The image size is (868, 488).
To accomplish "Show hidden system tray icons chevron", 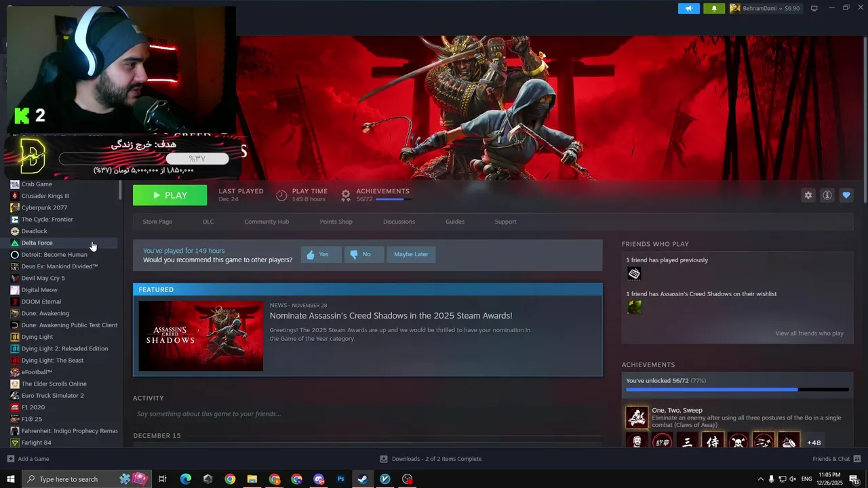I will click(x=760, y=479).
